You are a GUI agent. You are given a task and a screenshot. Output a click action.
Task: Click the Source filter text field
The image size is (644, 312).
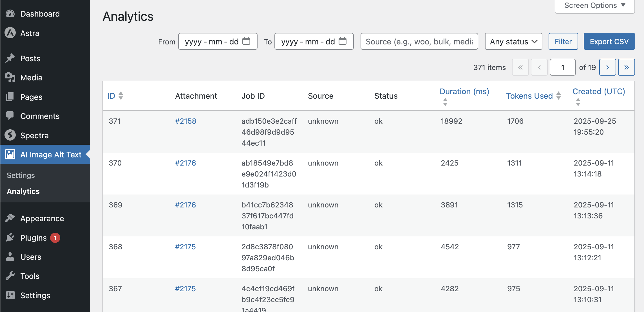click(x=419, y=41)
